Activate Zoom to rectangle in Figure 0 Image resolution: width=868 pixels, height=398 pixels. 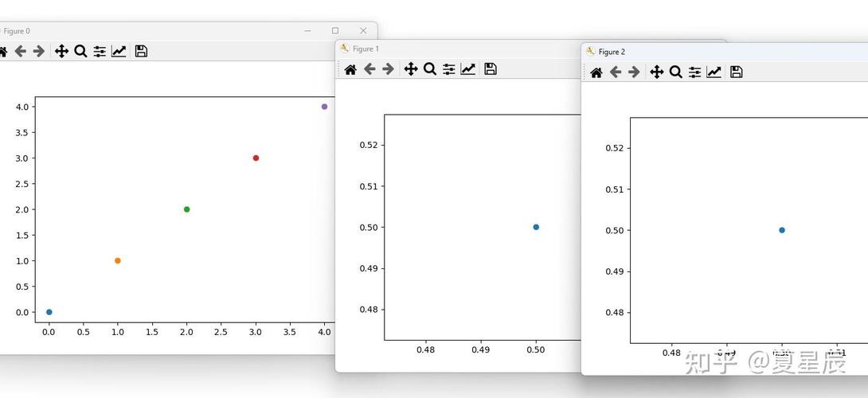pos(80,51)
